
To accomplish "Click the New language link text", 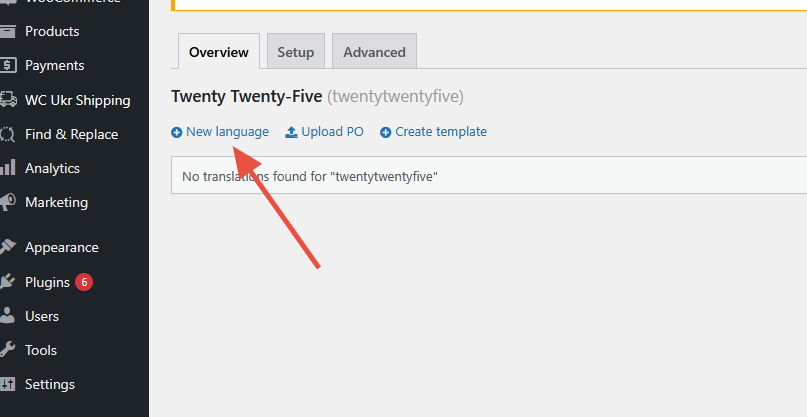I will pyautogui.click(x=227, y=132).
